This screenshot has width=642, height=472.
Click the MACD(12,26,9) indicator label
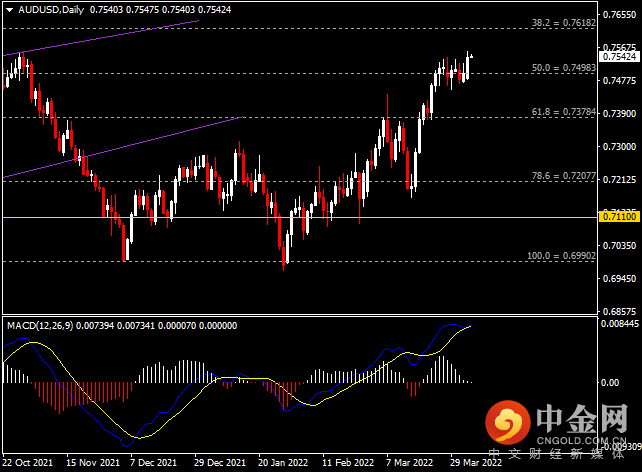pyautogui.click(x=40, y=326)
